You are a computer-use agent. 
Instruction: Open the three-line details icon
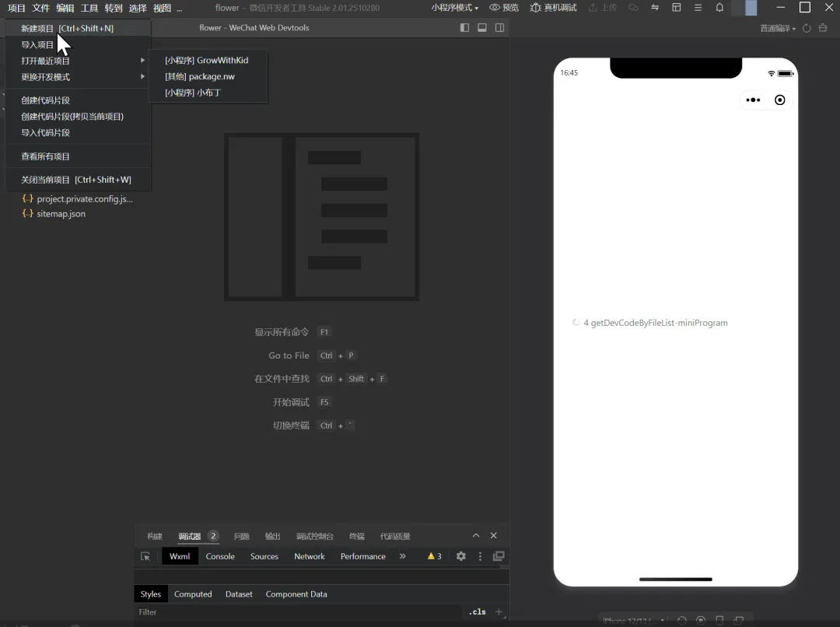tap(698, 8)
